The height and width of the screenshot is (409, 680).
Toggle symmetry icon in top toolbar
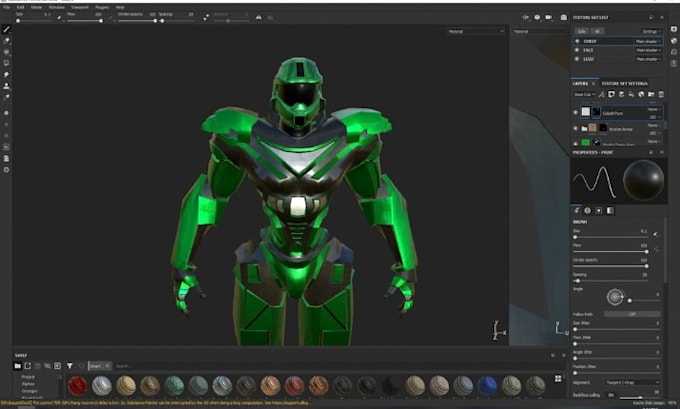click(x=258, y=17)
